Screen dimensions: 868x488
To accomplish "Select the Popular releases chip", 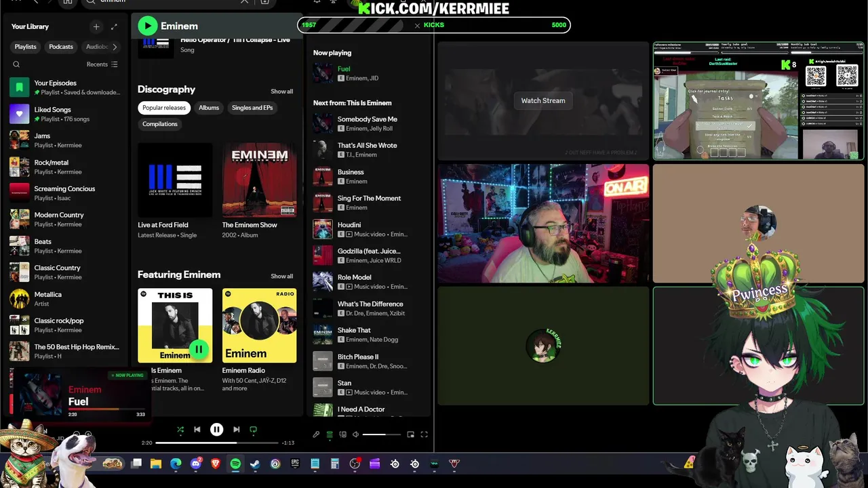I will click(164, 108).
